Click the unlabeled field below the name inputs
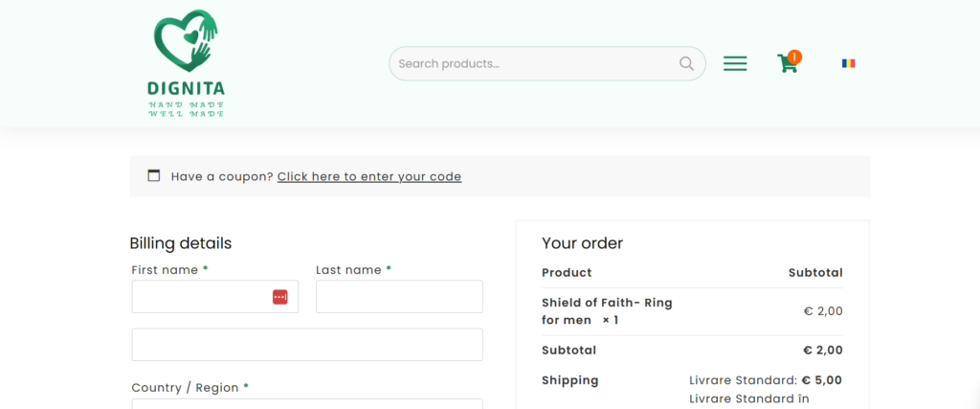The width and height of the screenshot is (980, 409). [x=307, y=345]
